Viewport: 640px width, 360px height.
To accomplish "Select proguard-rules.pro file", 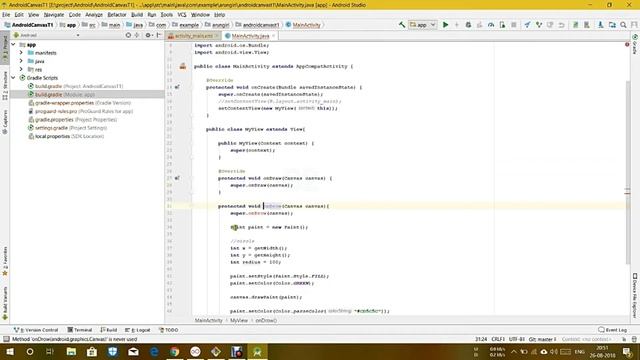I will click(x=80, y=111).
